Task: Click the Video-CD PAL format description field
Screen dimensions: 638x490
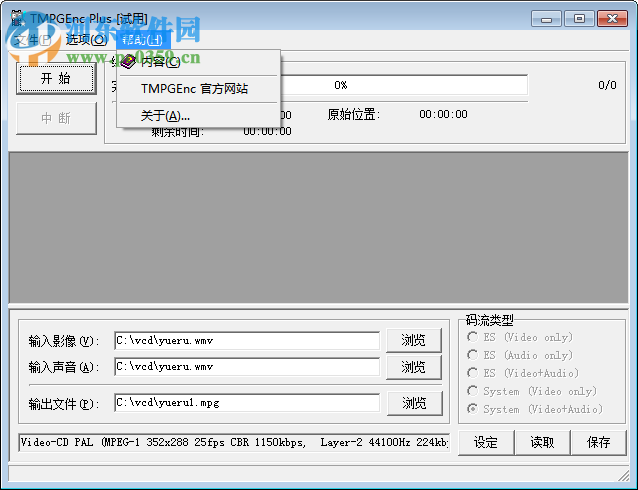Action: click(x=234, y=442)
